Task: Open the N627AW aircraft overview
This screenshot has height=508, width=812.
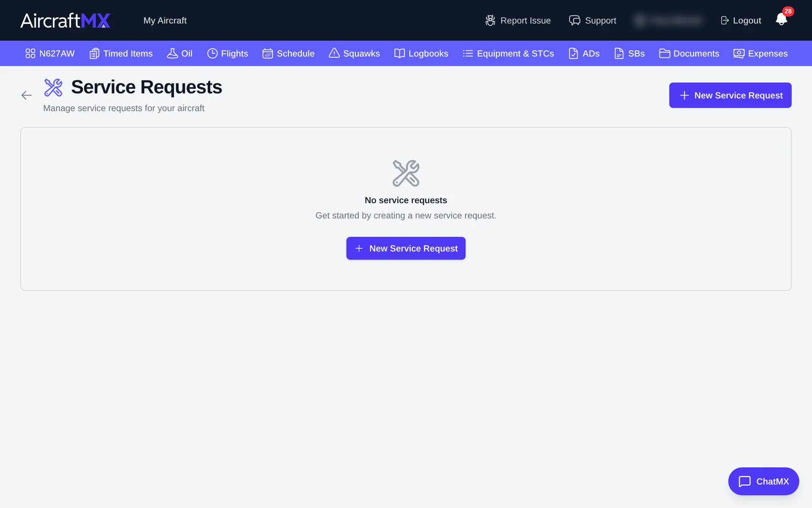Action: tap(50, 53)
